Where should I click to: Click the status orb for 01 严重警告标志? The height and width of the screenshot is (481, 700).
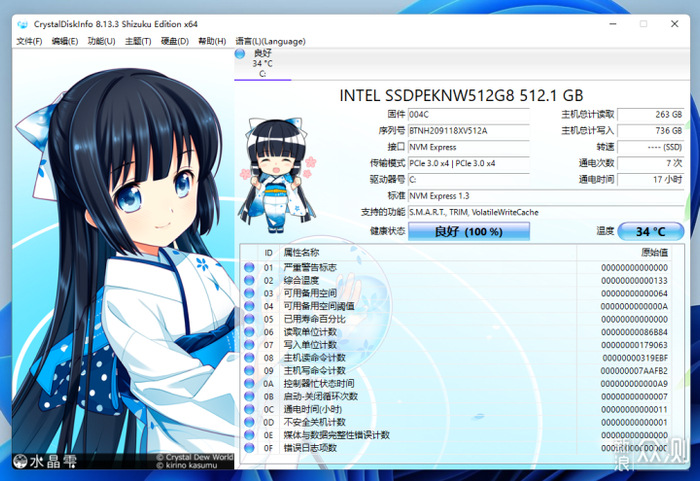pyautogui.click(x=249, y=267)
